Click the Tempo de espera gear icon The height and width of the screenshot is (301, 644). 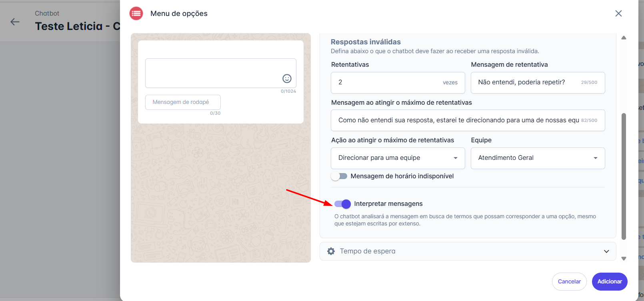[x=331, y=251]
